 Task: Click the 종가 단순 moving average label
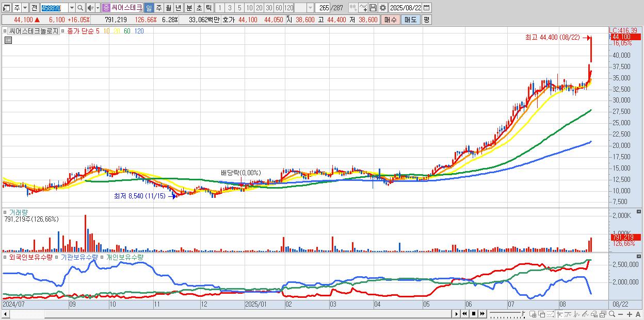click(x=81, y=31)
